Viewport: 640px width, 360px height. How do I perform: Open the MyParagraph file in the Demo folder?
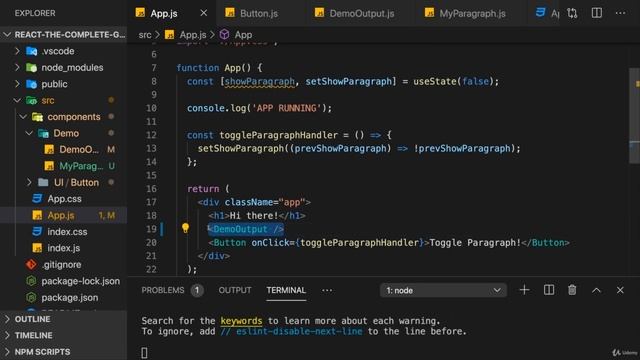point(81,166)
